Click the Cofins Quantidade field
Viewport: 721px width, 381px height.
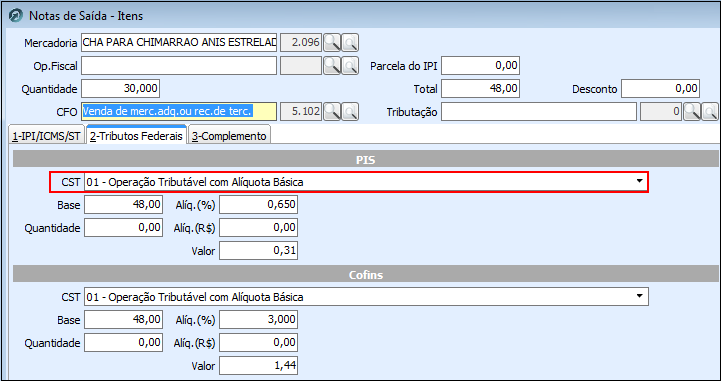pos(123,342)
